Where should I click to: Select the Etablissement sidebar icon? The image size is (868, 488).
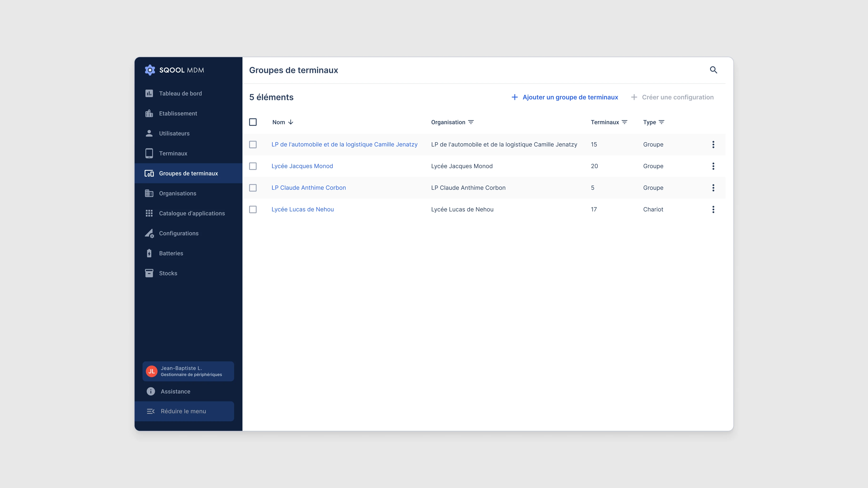coord(150,113)
